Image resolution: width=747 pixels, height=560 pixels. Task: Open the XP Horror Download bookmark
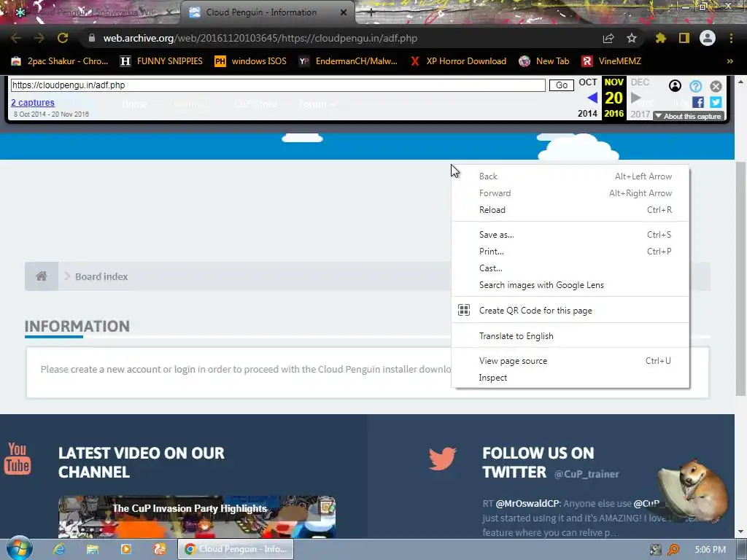click(x=458, y=61)
